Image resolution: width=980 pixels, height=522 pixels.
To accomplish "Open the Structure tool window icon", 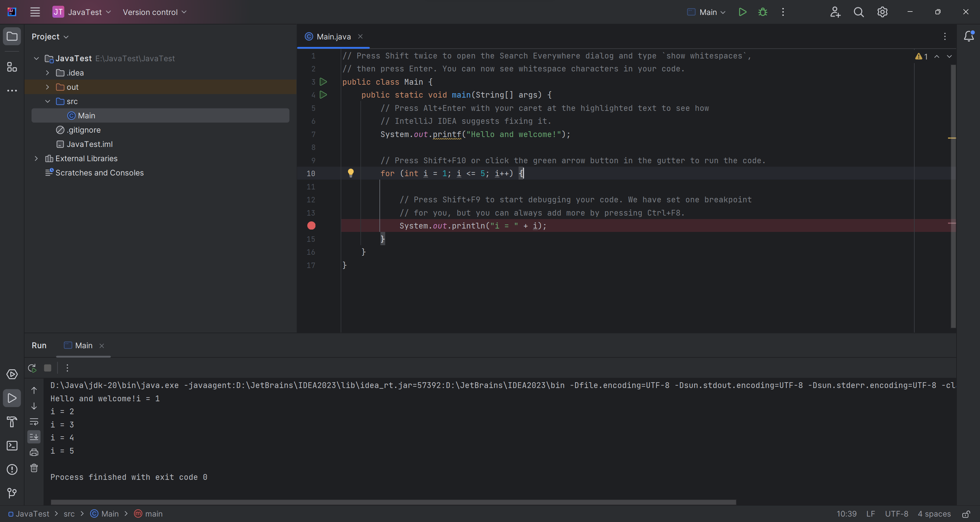I will [x=12, y=67].
